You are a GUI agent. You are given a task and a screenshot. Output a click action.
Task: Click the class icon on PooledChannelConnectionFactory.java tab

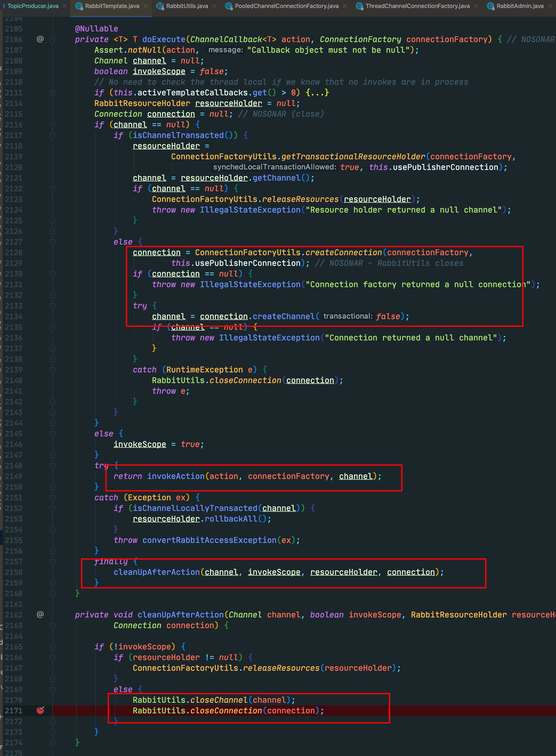pos(229,6)
